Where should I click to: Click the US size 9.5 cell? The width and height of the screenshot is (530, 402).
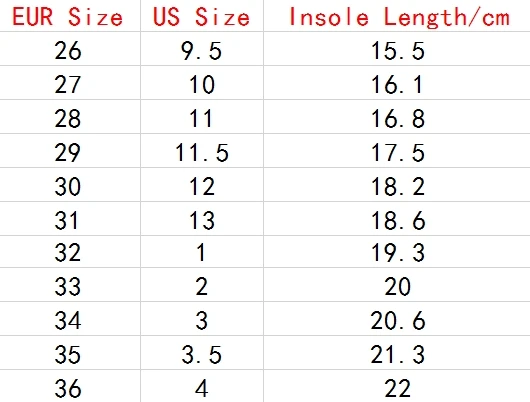(202, 49)
